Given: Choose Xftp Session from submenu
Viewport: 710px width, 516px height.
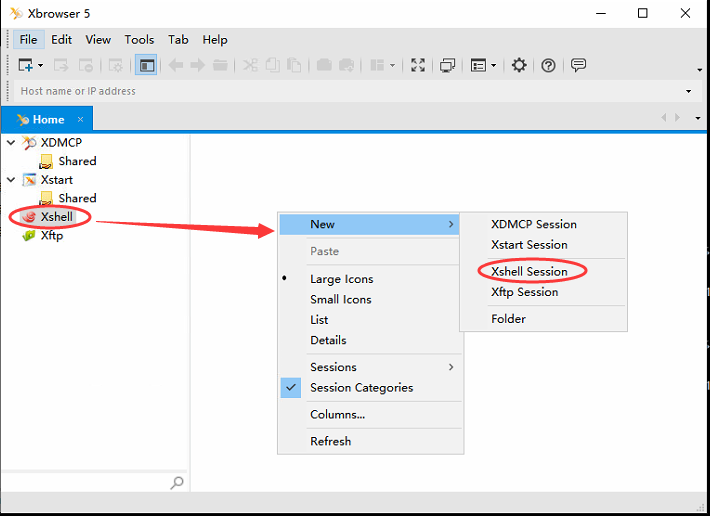Looking at the screenshot, I should pyautogui.click(x=524, y=292).
